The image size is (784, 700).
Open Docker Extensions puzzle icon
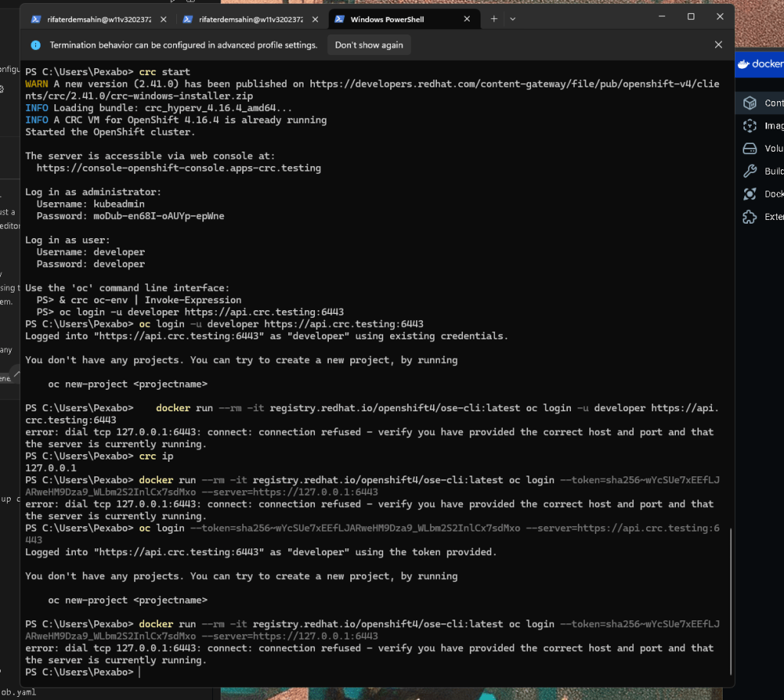click(x=750, y=217)
